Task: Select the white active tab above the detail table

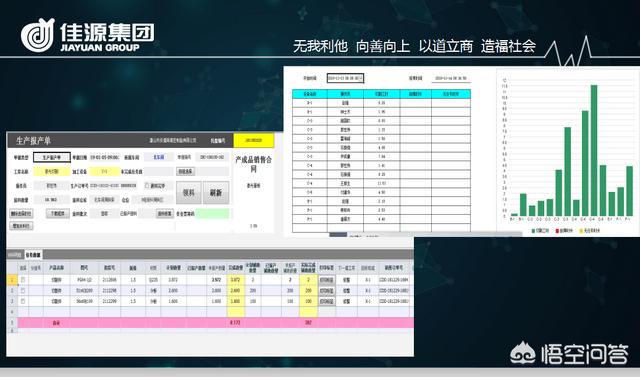Action: click(33, 255)
